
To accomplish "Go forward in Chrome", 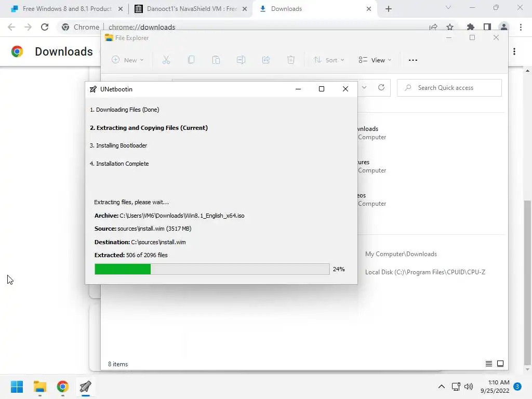I will pos(28,27).
